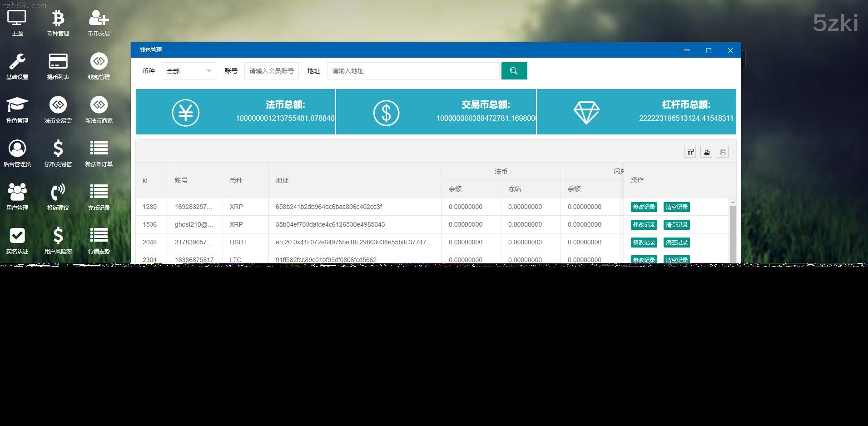Open the 行情走势 list icon
This screenshot has width=868, height=426.
[99, 236]
